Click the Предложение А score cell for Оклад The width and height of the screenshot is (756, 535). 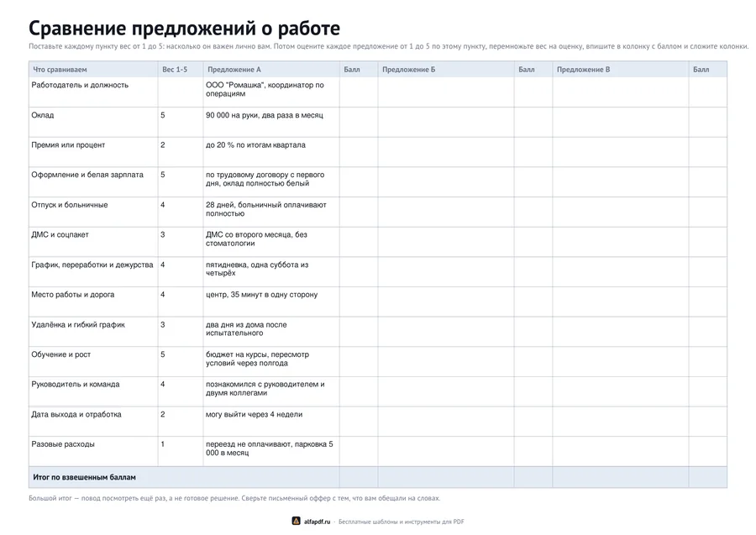359,122
